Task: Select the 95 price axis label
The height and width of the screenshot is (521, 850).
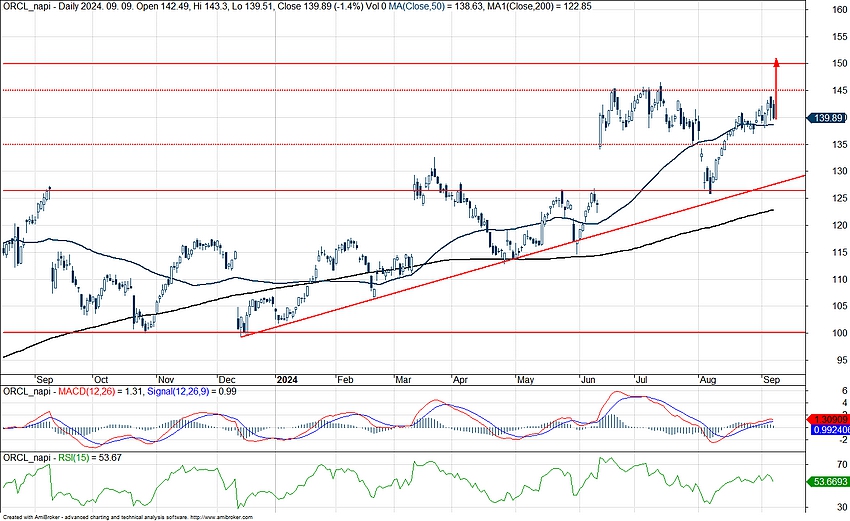Action: [842, 360]
